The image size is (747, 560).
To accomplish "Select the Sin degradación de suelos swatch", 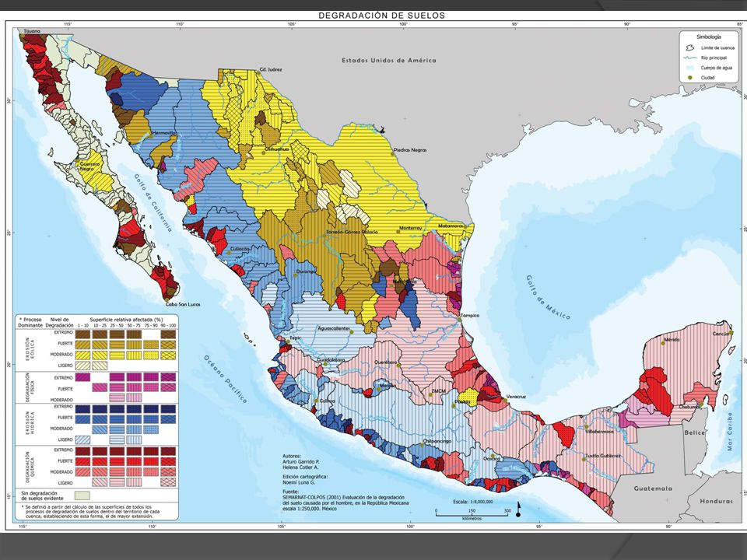I will pos(82,495).
